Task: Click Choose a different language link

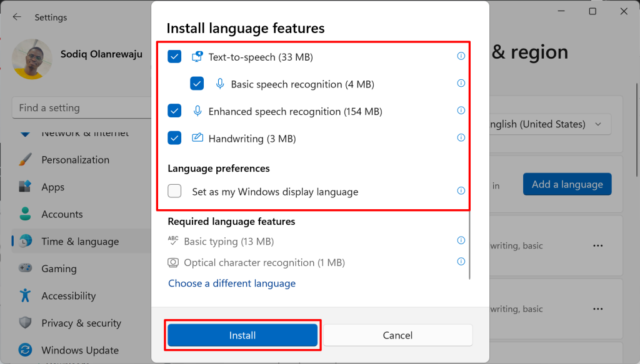Action: tap(232, 283)
